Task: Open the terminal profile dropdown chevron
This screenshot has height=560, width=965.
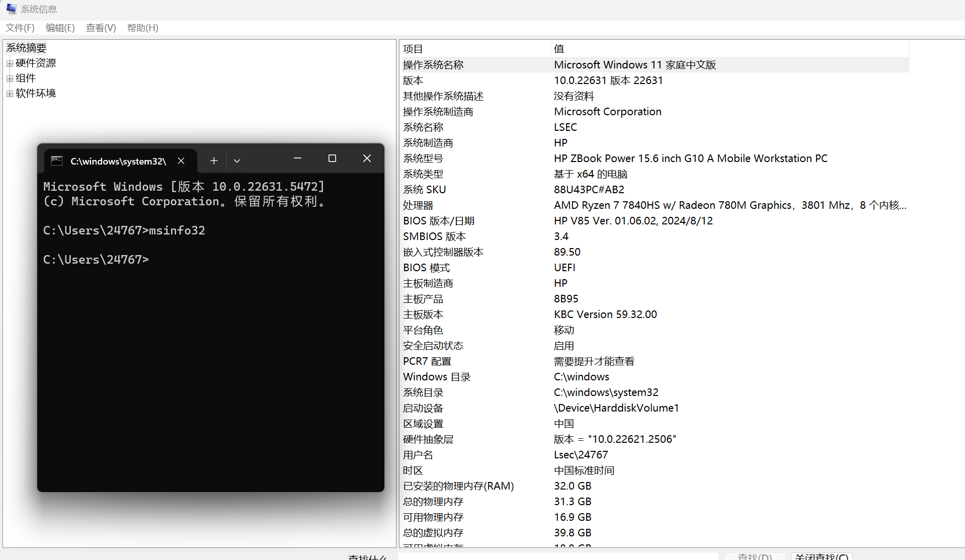Action: pyautogui.click(x=237, y=161)
